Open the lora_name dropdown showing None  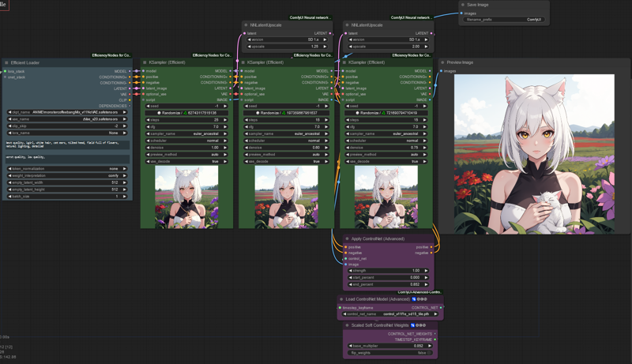(x=67, y=133)
